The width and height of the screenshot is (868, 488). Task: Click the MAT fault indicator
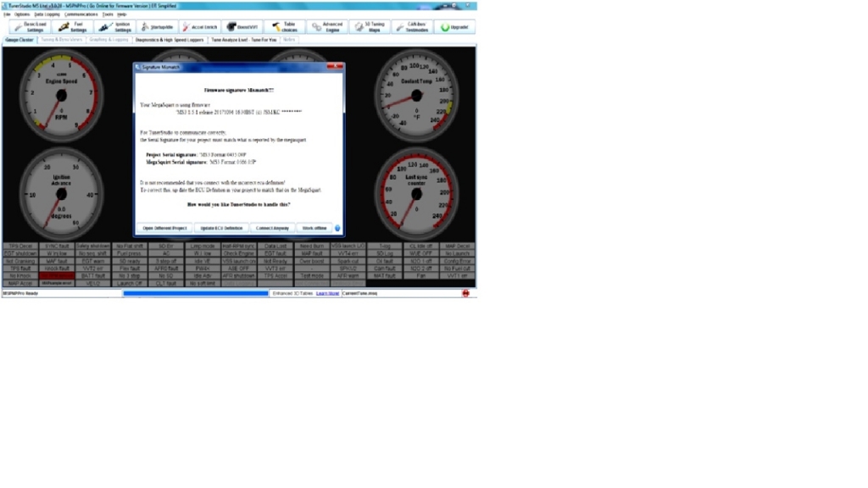385,275
